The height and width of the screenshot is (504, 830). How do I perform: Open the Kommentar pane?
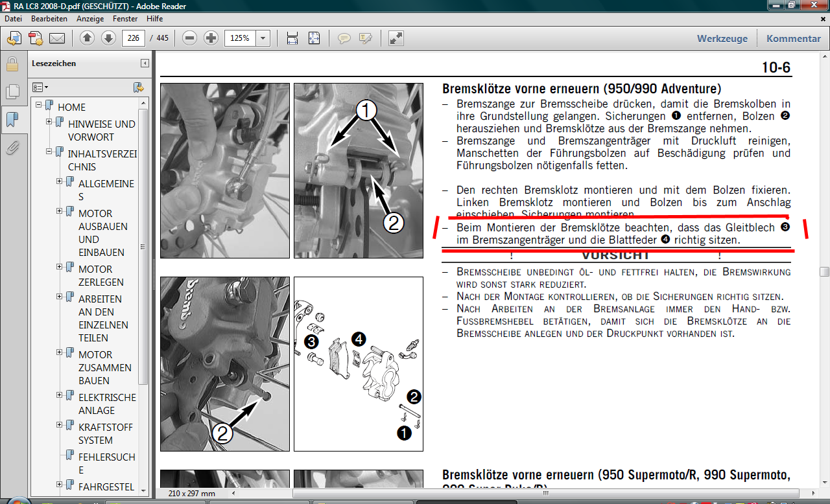[793, 38]
